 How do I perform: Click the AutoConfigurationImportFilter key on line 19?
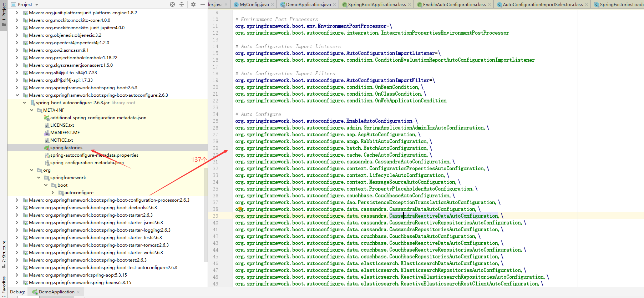click(x=332, y=80)
